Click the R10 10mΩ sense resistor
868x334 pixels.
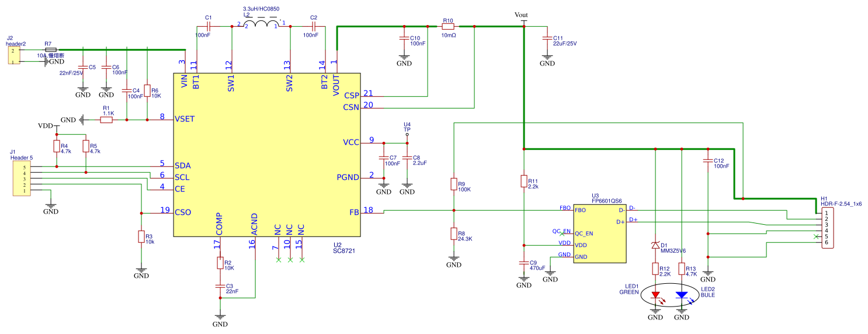pos(448,26)
